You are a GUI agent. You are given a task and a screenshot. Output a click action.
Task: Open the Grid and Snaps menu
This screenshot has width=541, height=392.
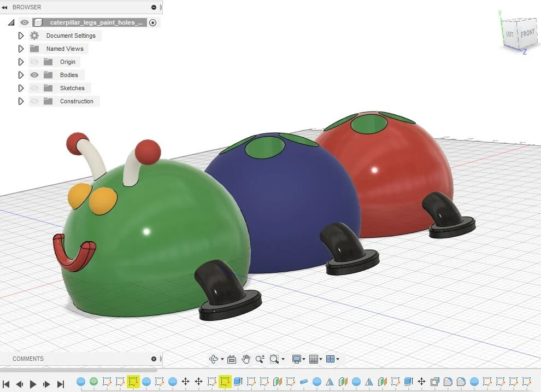click(x=313, y=359)
